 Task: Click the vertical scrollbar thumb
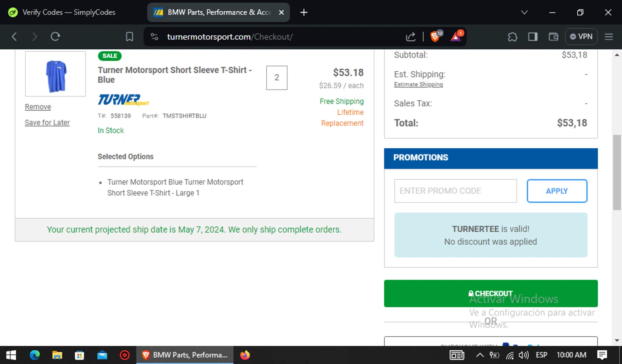coord(617,172)
